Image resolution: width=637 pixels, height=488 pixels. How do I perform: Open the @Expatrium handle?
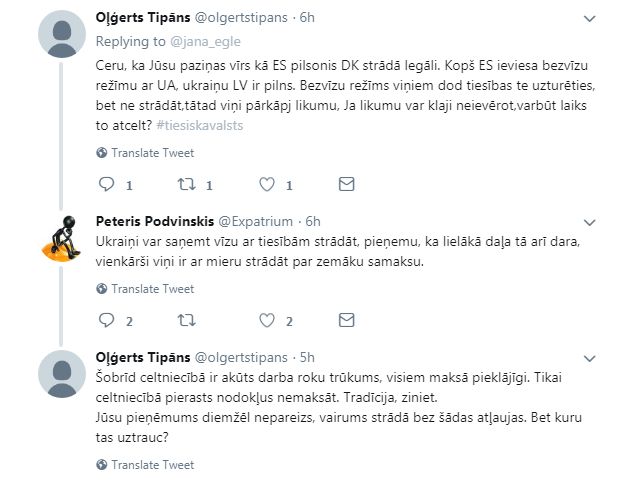[255, 221]
